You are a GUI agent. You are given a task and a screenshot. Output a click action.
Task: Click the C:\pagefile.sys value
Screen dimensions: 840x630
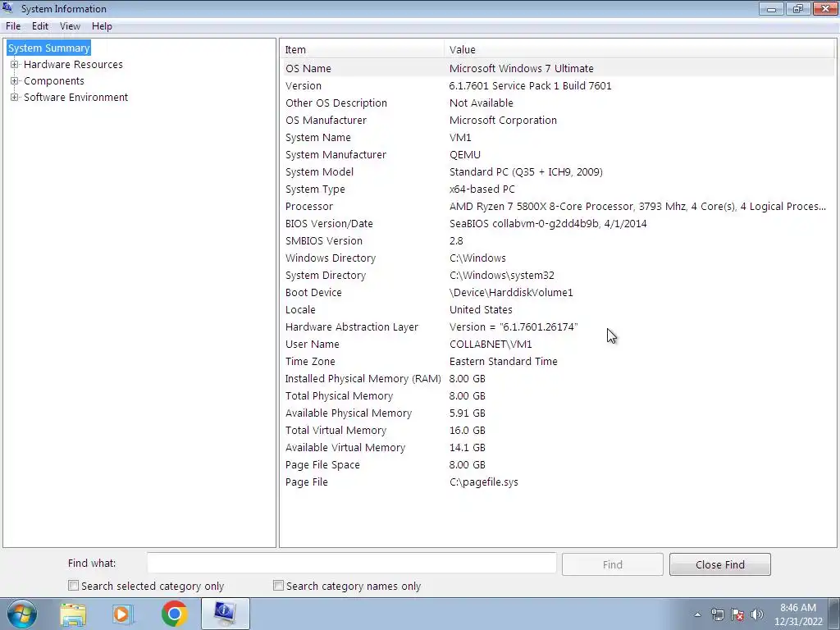pyautogui.click(x=484, y=482)
